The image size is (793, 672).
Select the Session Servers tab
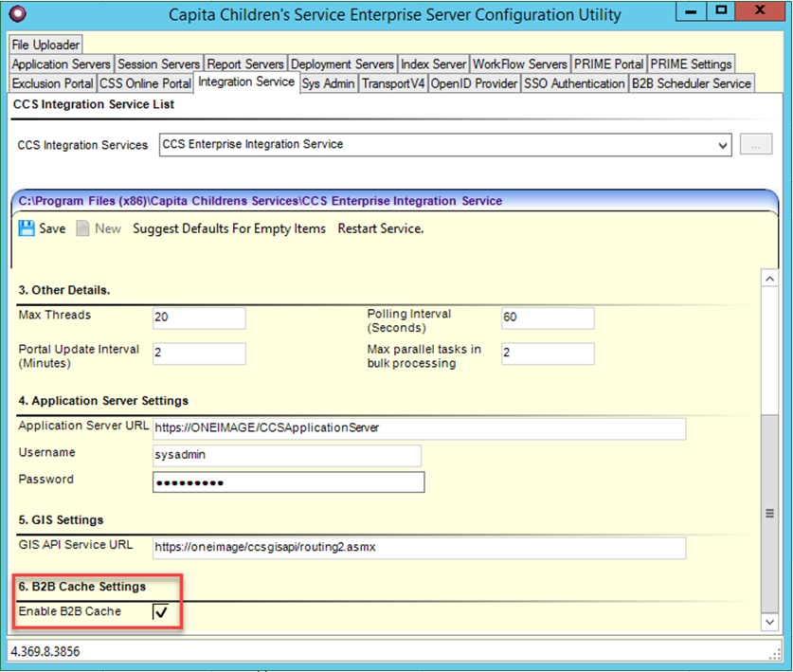click(159, 64)
